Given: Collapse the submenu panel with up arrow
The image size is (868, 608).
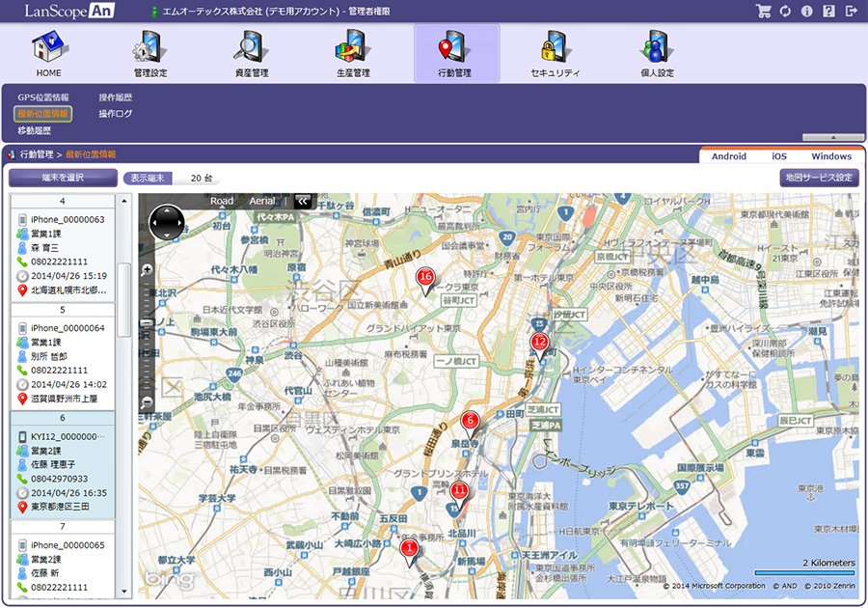Looking at the screenshot, I should pyautogui.click(x=832, y=137).
